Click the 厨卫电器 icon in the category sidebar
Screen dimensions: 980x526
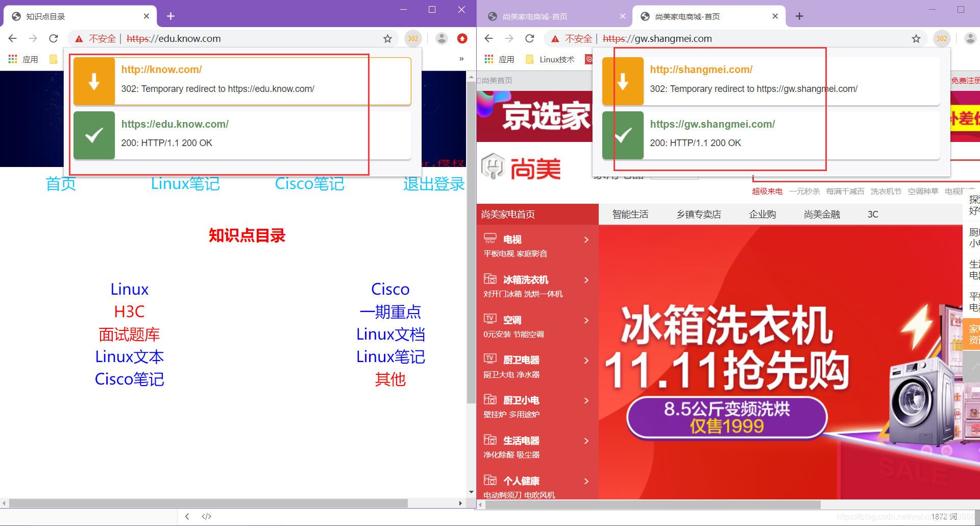490,359
